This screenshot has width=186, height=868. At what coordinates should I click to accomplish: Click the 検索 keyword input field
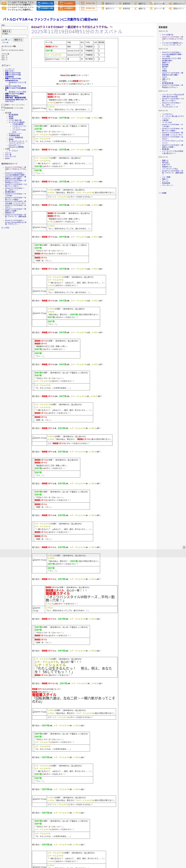point(14,28)
